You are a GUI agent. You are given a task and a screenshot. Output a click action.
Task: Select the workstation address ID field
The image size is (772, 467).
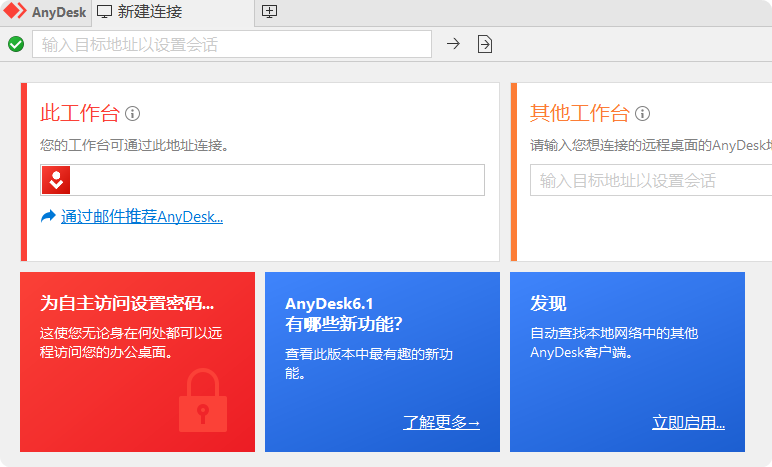277,180
